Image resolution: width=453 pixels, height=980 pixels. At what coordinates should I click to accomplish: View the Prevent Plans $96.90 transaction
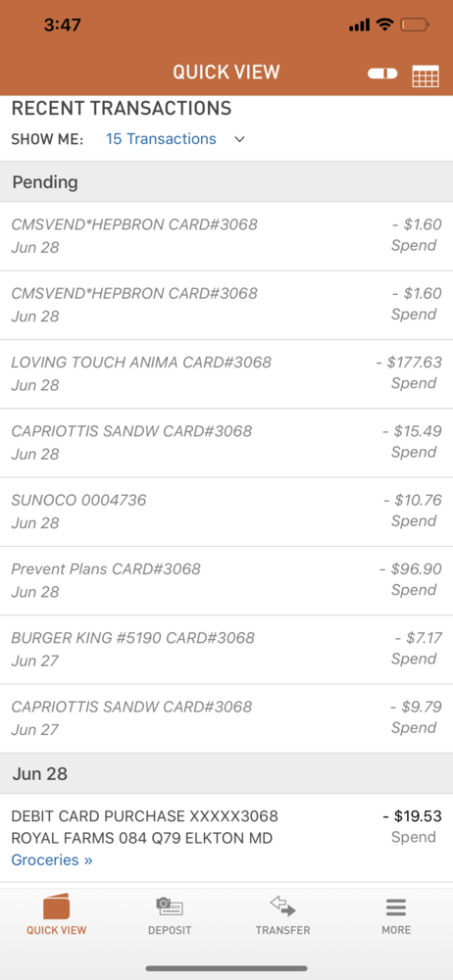(226, 580)
